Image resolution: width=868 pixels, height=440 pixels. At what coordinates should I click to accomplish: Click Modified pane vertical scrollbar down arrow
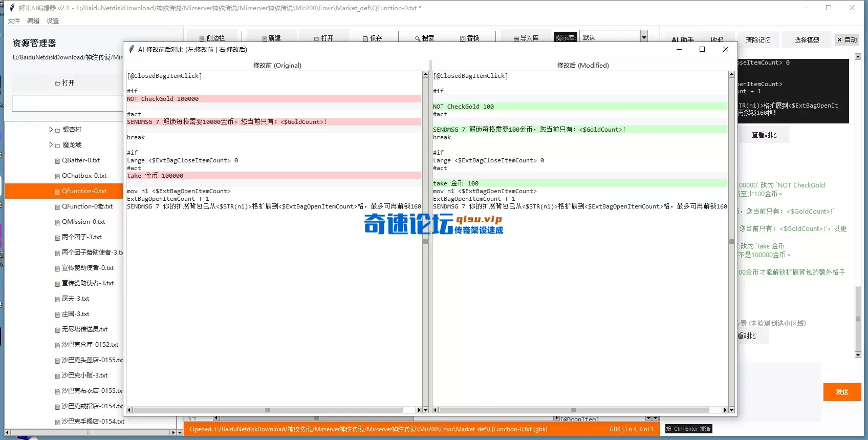pos(731,410)
